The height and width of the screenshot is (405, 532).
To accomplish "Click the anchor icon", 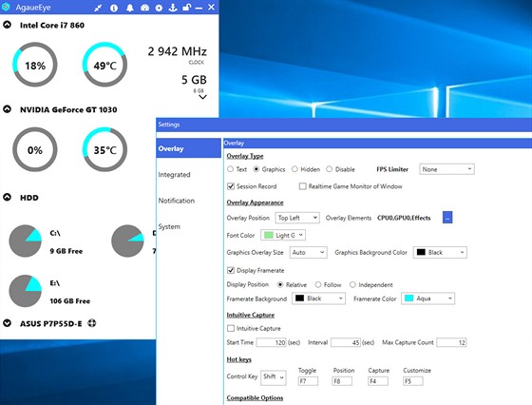I will pyautogui.click(x=173, y=7).
